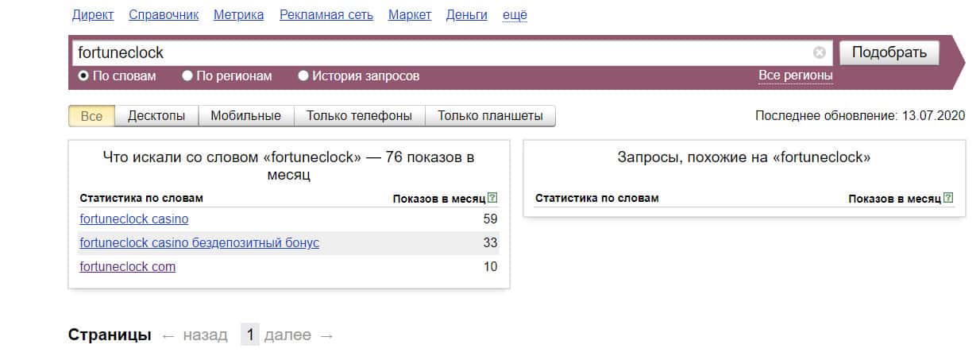The height and width of the screenshot is (364, 980).
Task: Click the value 10 for fortuneclock com
Action: tap(490, 266)
